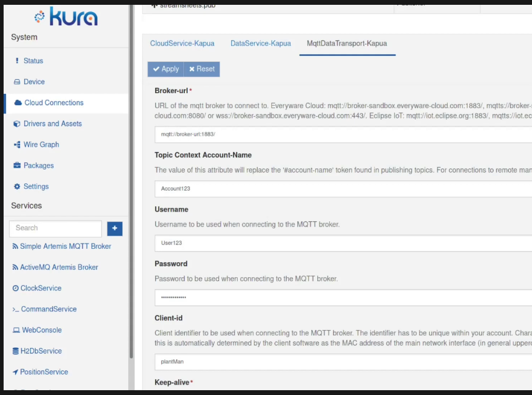Image resolution: width=532 pixels, height=395 pixels.
Task: Go to Cloud Connections
Action: pos(54,103)
